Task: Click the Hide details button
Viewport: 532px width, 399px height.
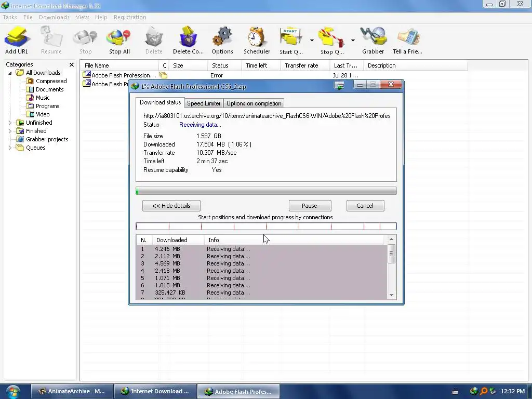Action: coord(171,206)
